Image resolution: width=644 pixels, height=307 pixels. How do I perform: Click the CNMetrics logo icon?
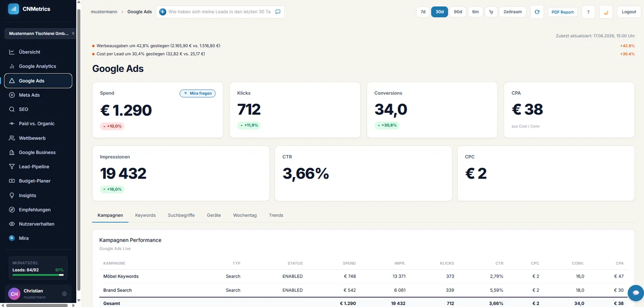click(13, 9)
